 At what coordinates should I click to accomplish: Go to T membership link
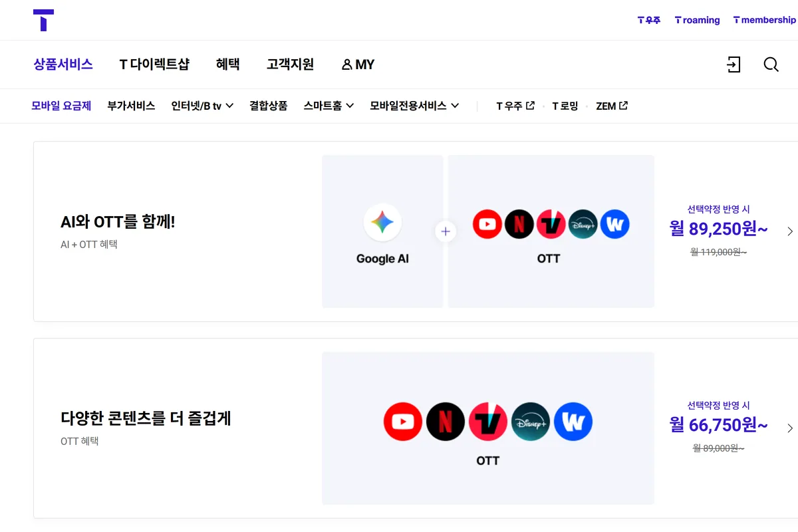(765, 20)
